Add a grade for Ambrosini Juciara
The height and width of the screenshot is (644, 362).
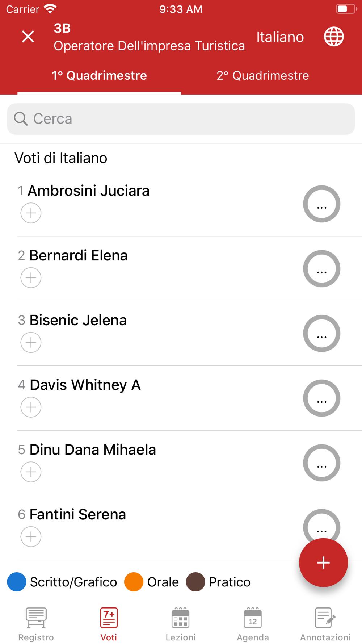[31, 213]
